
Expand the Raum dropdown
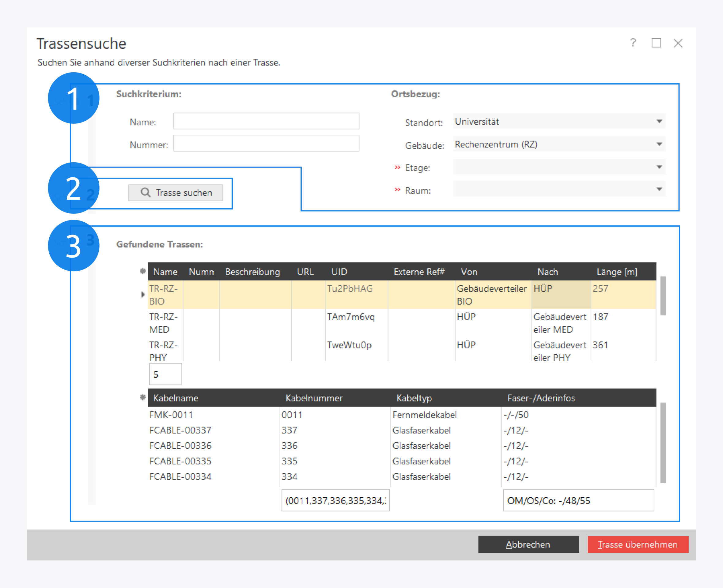click(x=659, y=189)
